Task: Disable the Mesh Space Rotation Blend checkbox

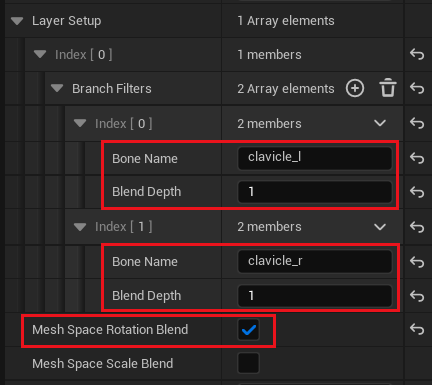Action: point(248,330)
